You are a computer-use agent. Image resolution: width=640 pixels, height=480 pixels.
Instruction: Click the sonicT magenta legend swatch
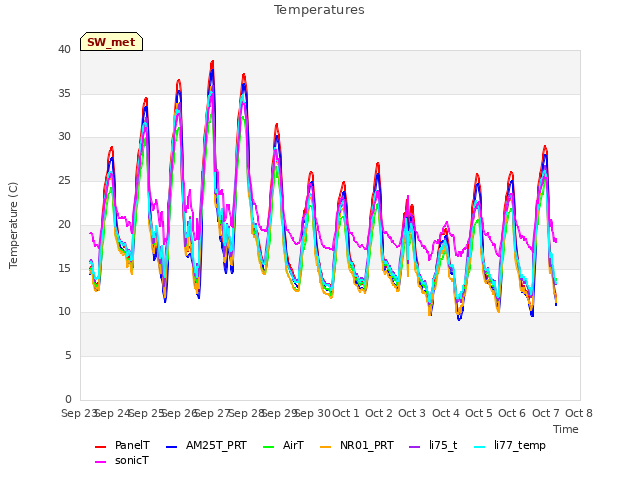(x=100, y=462)
